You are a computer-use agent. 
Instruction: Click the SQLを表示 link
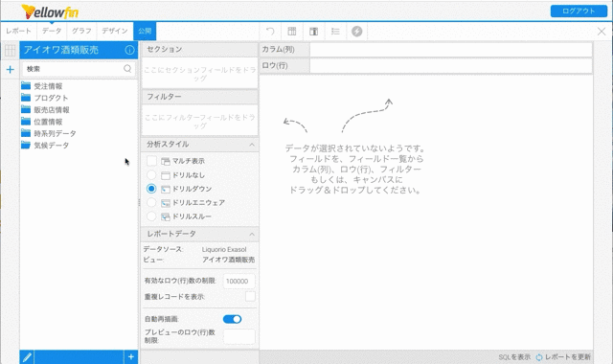tap(514, 357)
